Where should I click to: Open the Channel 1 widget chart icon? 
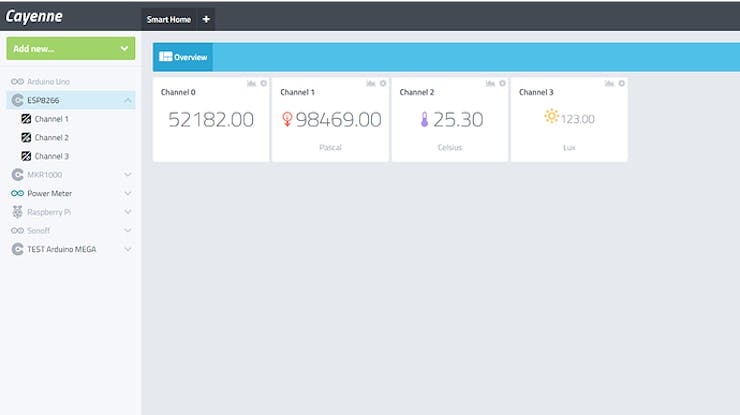(371, 84)
